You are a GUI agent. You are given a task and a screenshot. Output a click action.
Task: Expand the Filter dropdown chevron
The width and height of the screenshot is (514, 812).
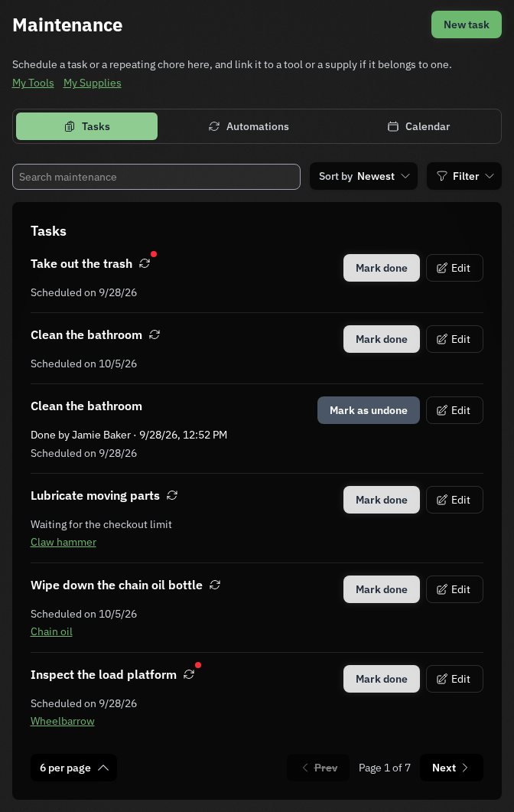(490, 176)
